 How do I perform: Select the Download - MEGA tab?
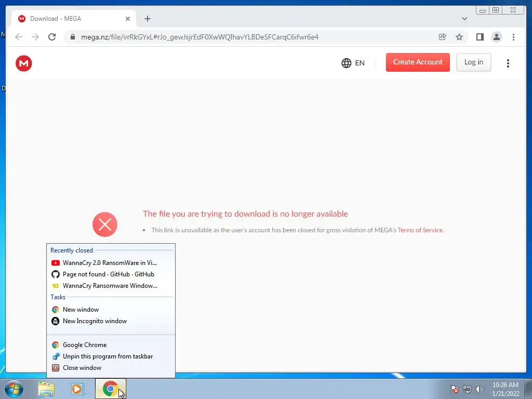click(74, 19)
